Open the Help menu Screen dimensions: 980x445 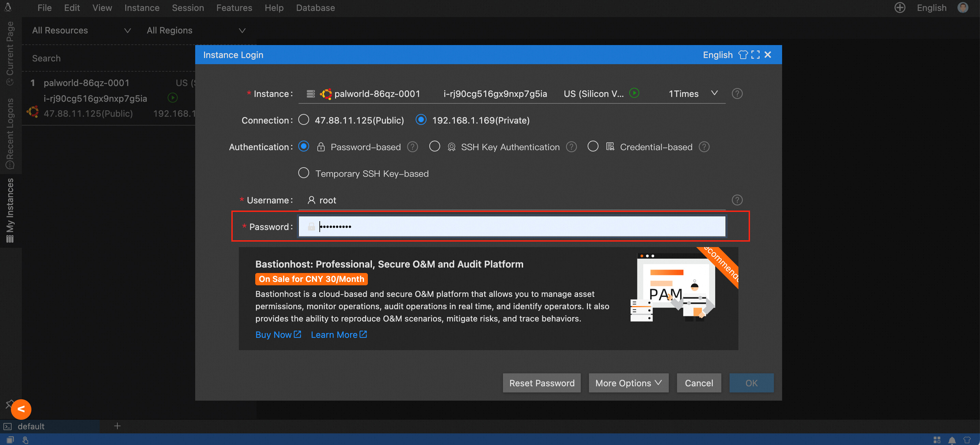click(x=274, y=8)
